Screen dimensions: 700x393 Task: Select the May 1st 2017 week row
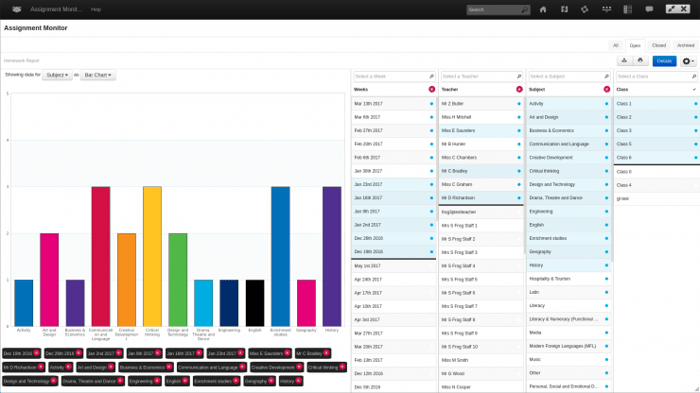click(x=393, y=266)
